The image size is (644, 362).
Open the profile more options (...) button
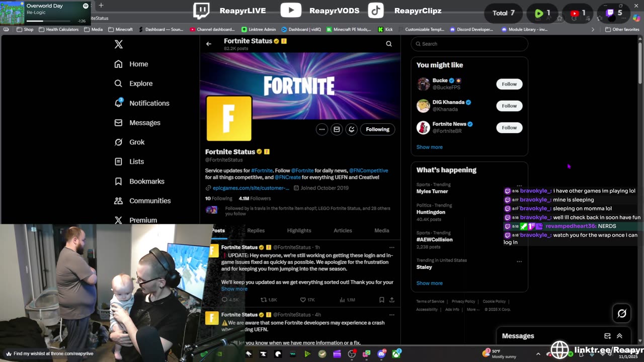tap(321, 129)
